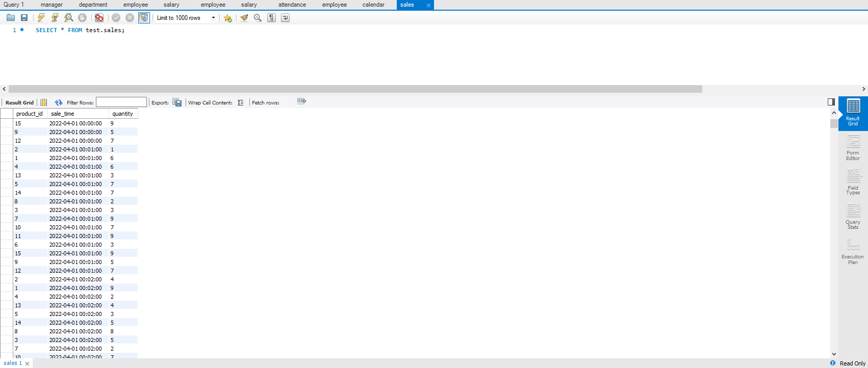Close the sales editor tab
This screenshot has width=868, height=368.
tap(428, 5)
